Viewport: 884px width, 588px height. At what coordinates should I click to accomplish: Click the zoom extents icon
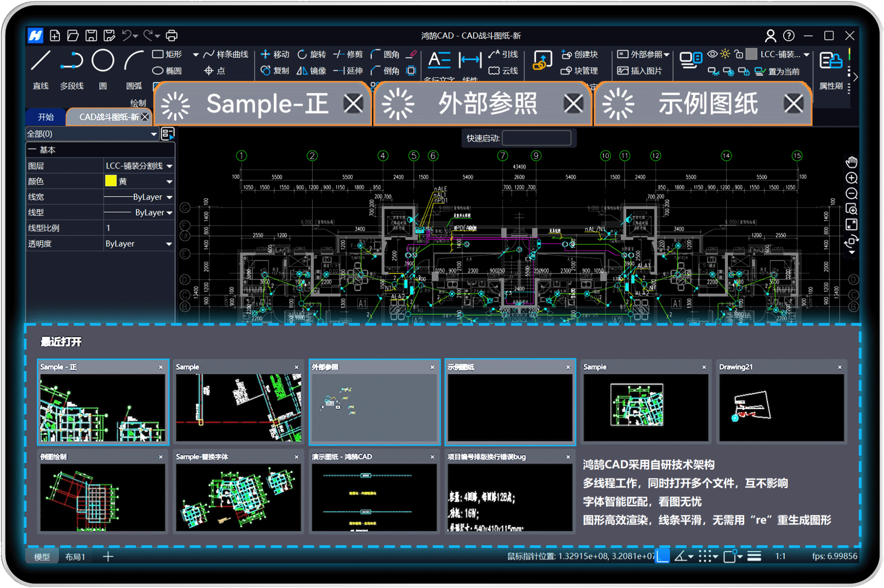coord(851,225)
